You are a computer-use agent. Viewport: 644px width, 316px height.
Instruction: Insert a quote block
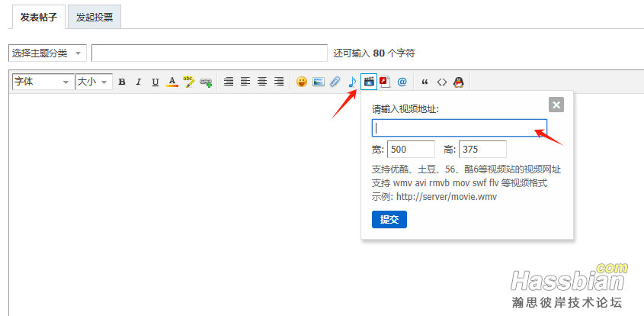[425, 82]
